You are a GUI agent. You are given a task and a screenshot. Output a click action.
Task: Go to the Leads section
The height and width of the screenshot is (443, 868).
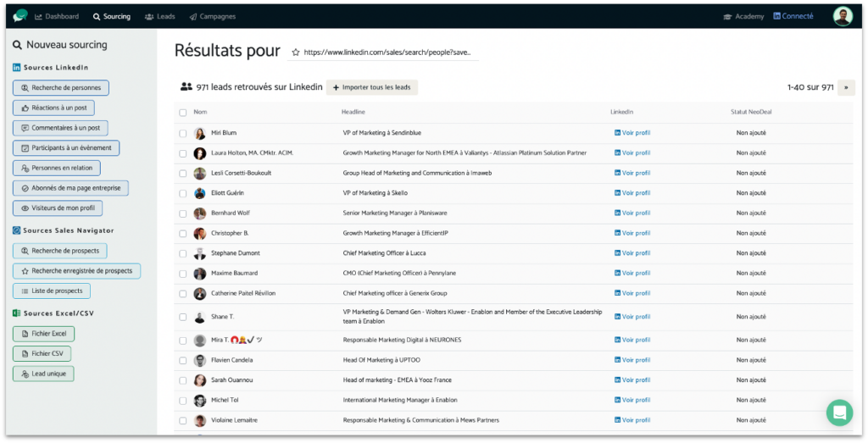(160, 17)
